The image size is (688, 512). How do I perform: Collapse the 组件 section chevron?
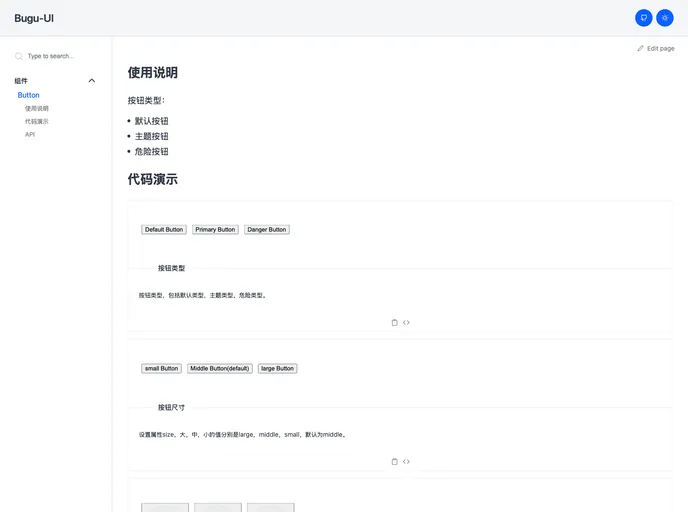coord(92,81)
